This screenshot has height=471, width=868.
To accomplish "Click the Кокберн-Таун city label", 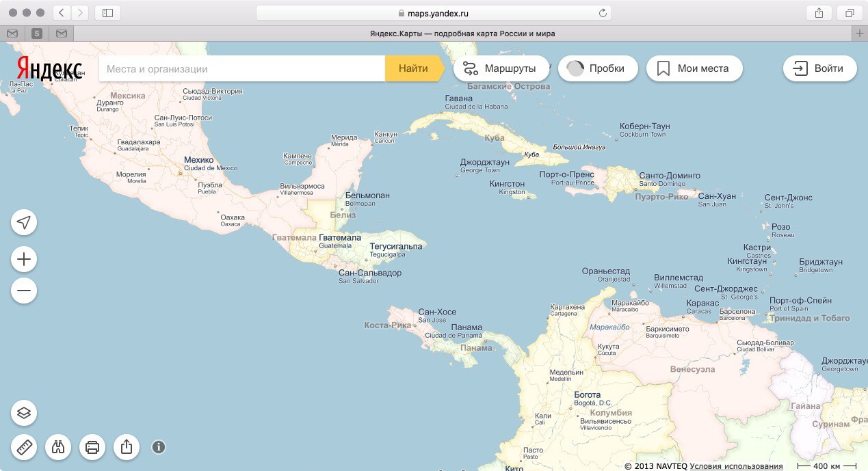I will [644, 126].
